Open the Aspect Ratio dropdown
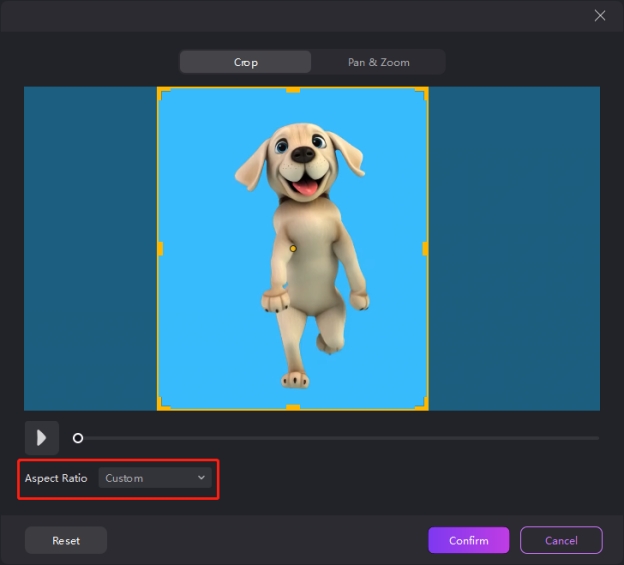Image resolution: width=624 pixels, height=565 pixels. click(155, 478)
